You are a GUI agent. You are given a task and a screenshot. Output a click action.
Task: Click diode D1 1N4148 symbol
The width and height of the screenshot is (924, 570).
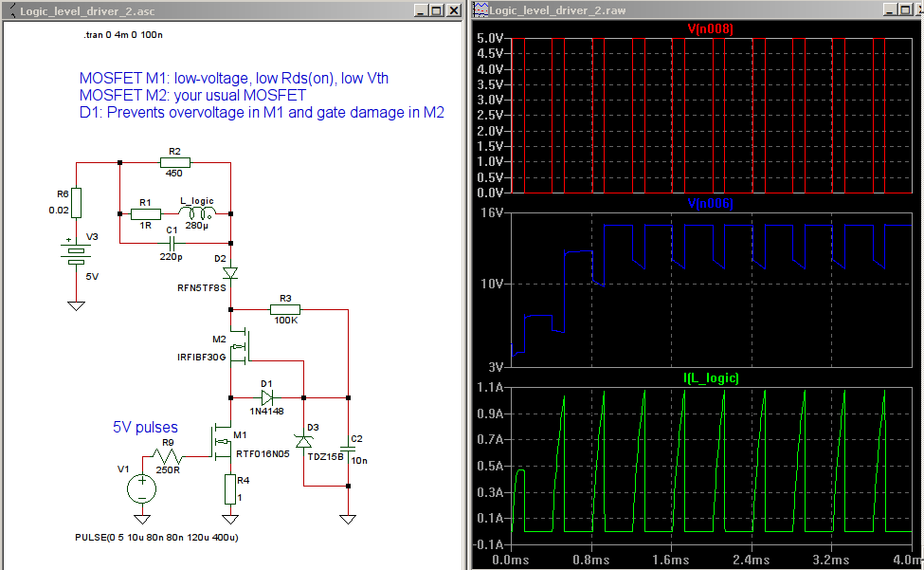267,398
